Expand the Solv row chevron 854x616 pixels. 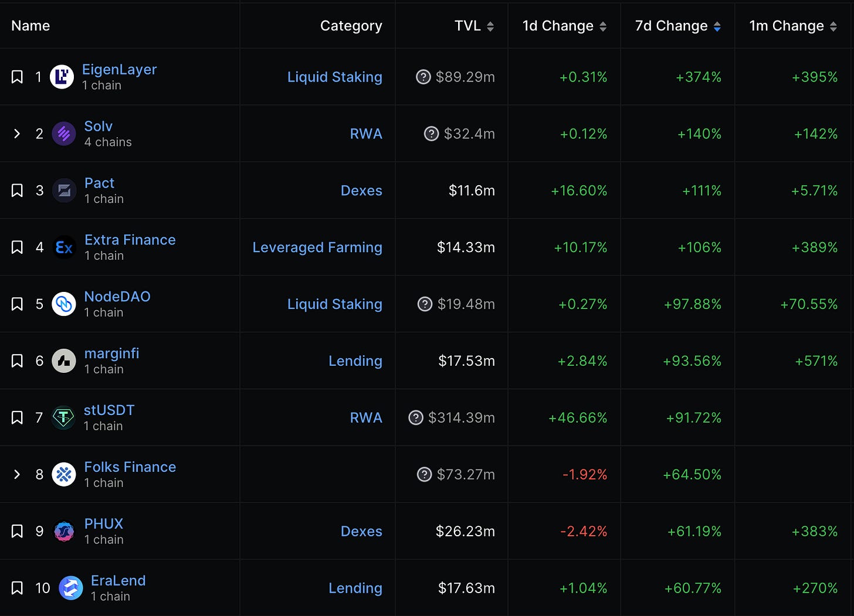coord(17,134)
